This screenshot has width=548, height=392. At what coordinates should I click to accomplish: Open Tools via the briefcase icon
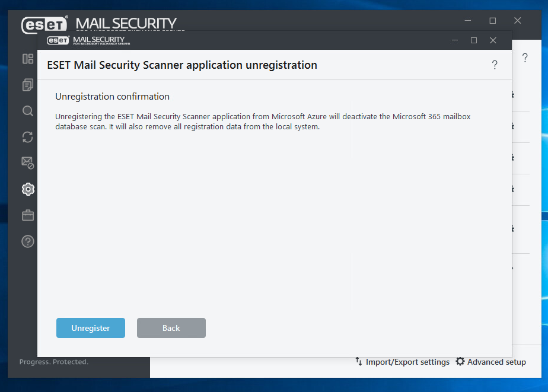[27, 215]
